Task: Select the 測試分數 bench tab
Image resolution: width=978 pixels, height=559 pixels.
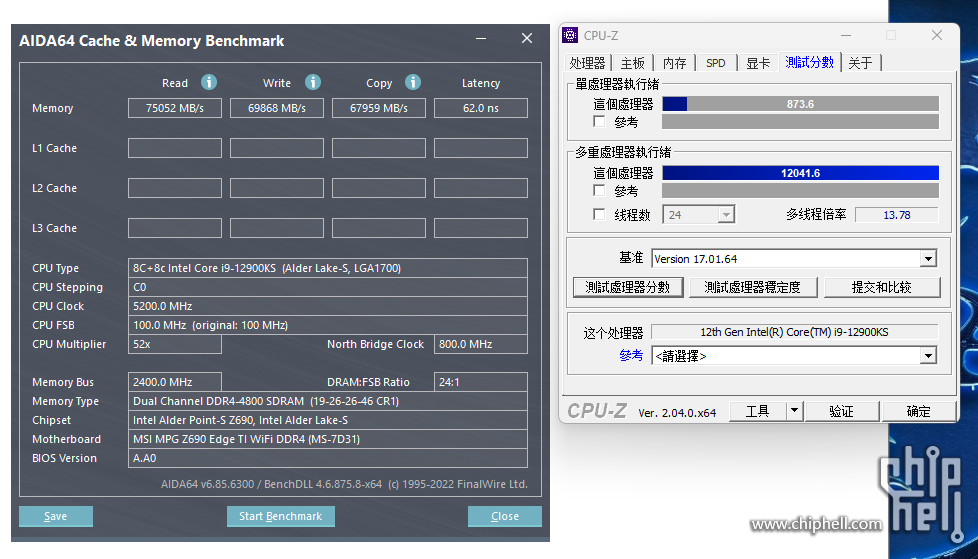Action: [x=810, y=62]
